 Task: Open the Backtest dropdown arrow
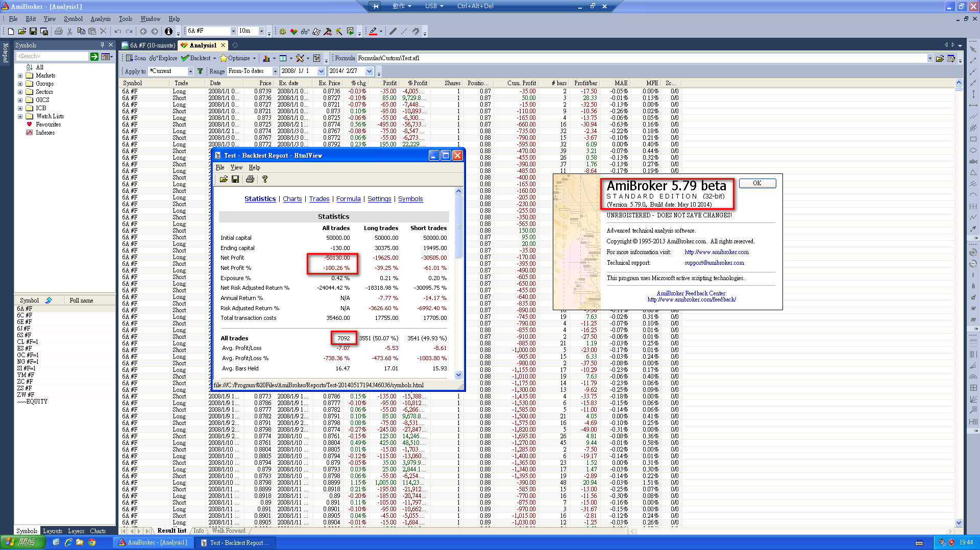pos(214,58)
